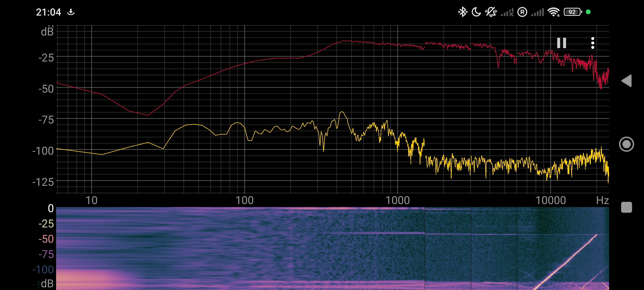Tap the Bluetooth status icon
This screenshot has height=290, width=644.
click(462, 12)
